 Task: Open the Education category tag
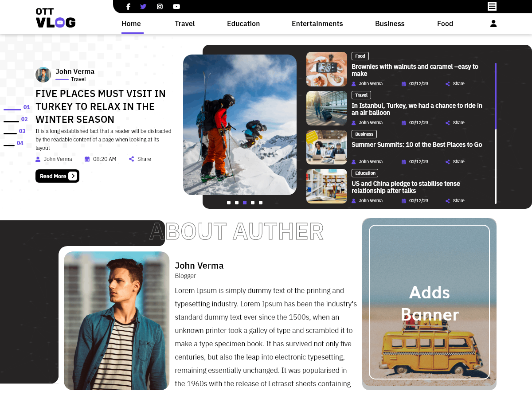365,173
